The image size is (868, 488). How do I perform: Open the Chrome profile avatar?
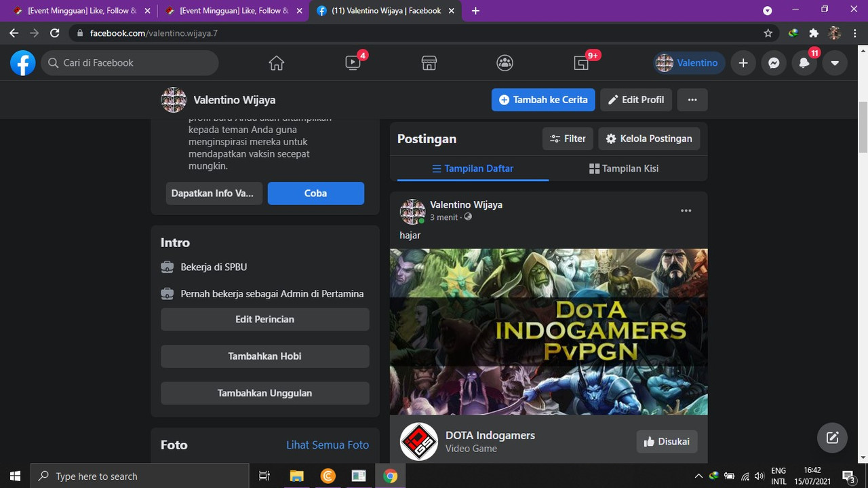[x=835, y=33]
